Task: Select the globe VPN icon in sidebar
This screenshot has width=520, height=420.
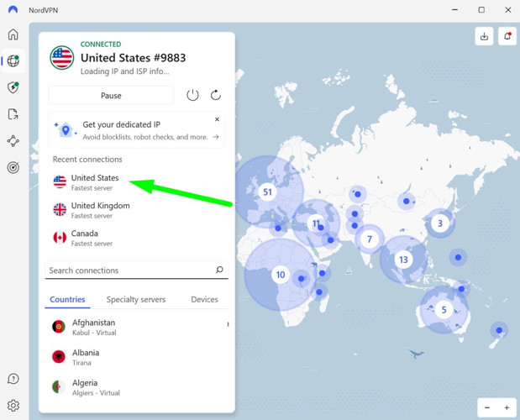Action: click(13, 61)
